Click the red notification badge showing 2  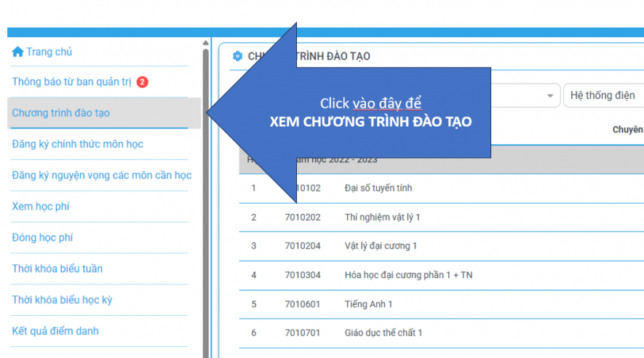(143, 82)
